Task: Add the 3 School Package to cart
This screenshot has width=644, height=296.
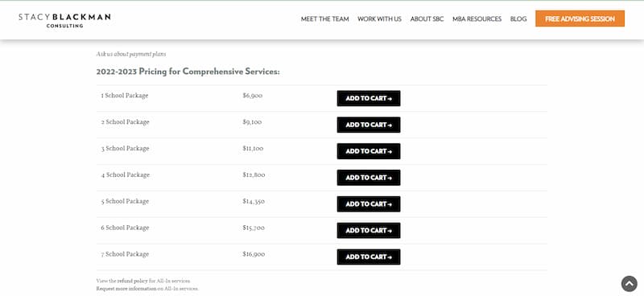Action: (x=369, y=151)
